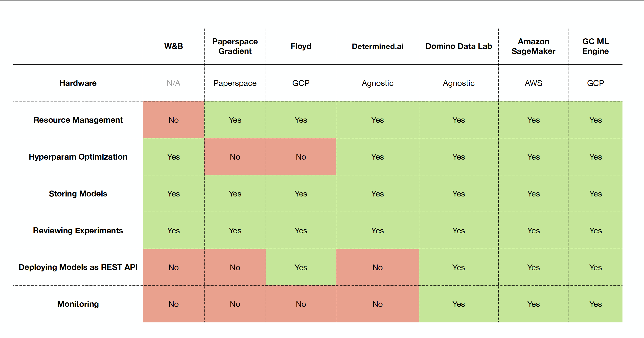Select the Hyperparam Optimization row label
This screenshot has width=644, height=338.
[78, 157]
